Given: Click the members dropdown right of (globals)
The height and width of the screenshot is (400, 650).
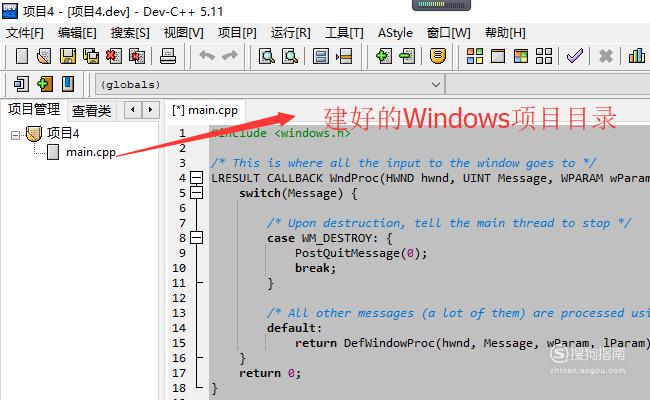Looking at the screenshot, I should [548, 85].
